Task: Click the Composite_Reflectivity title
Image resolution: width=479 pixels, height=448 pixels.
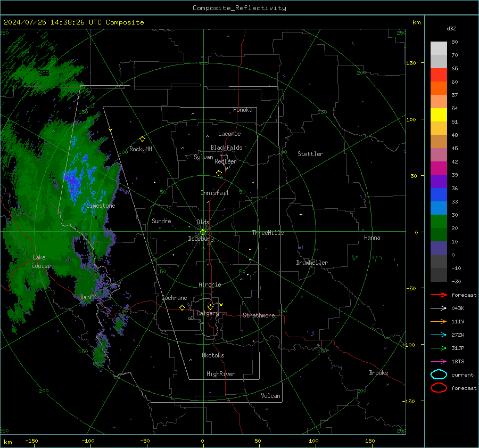Action: click(240, 8)
